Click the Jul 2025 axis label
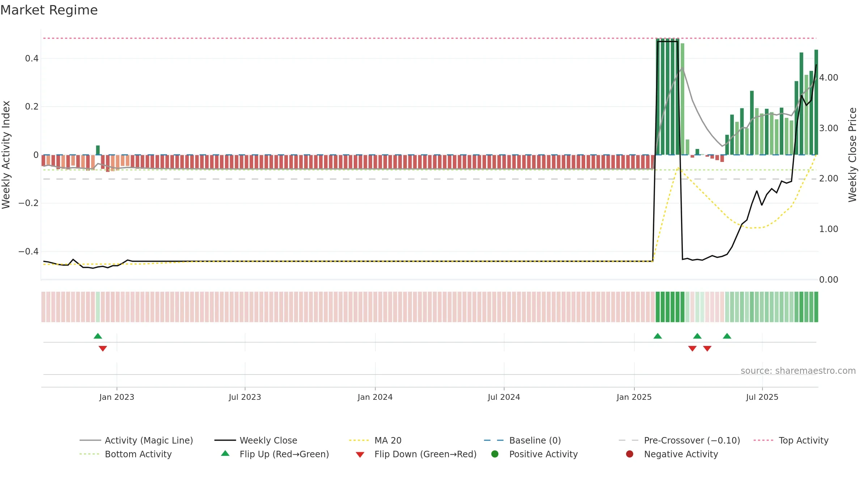868x488 pixels. coord(762,397)
